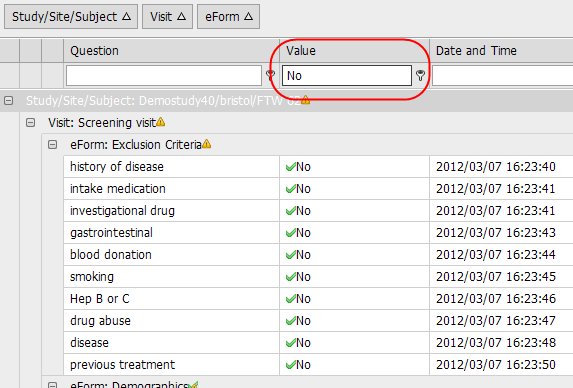Sort grouping by Study/Site/Subject button
This screenshot has height=388, width=573.
pos(71,16)
